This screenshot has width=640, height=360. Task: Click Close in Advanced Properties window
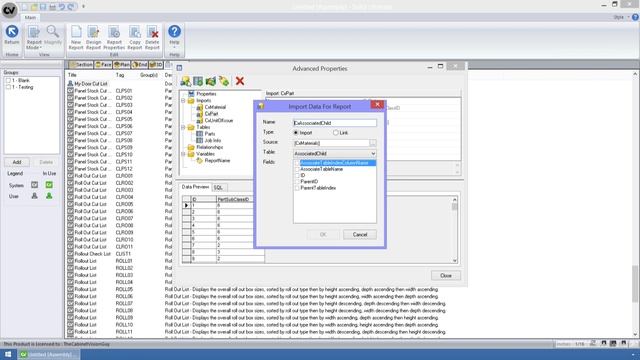pos(446,276)
